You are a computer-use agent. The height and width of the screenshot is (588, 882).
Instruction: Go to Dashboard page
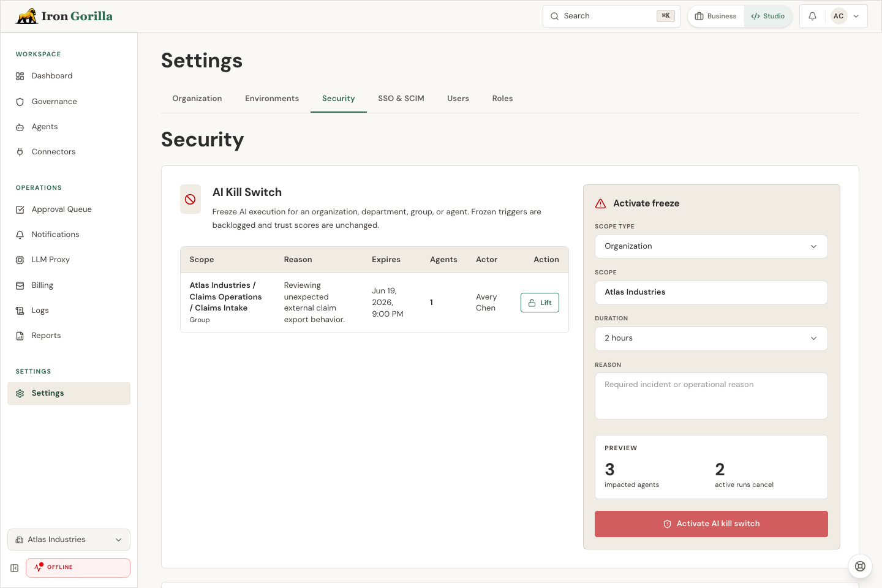tap(69, 76)
